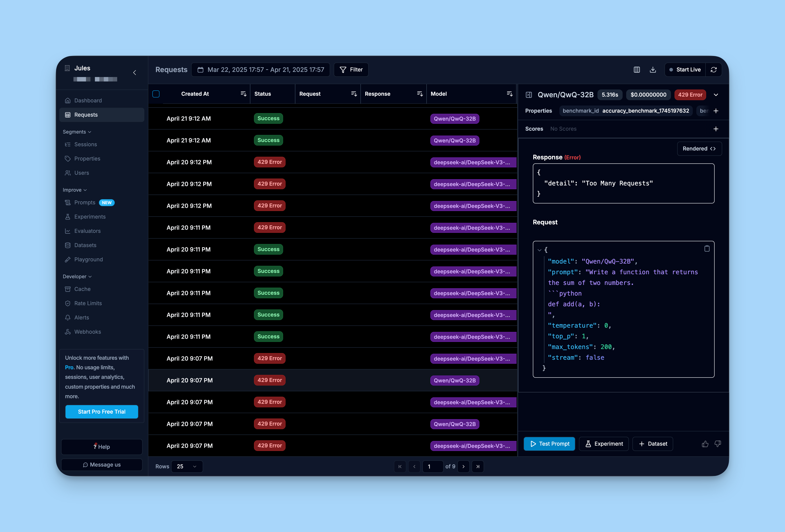
Task: Expand the request details header chevron
Action: point(715,95)
